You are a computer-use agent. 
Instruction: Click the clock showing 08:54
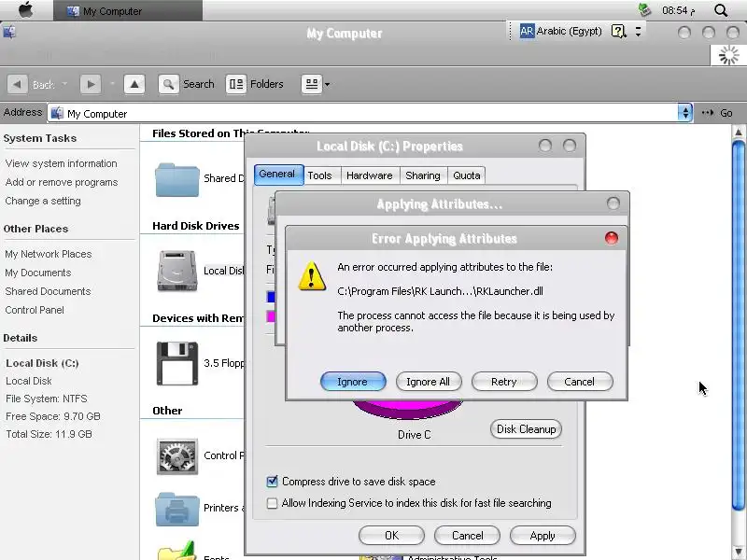click(679, 10)
